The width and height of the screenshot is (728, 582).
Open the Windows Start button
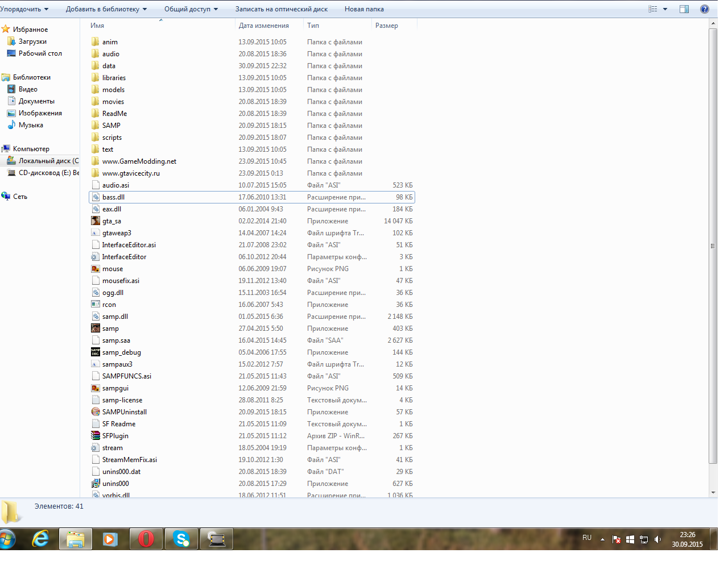click(7, 539)
